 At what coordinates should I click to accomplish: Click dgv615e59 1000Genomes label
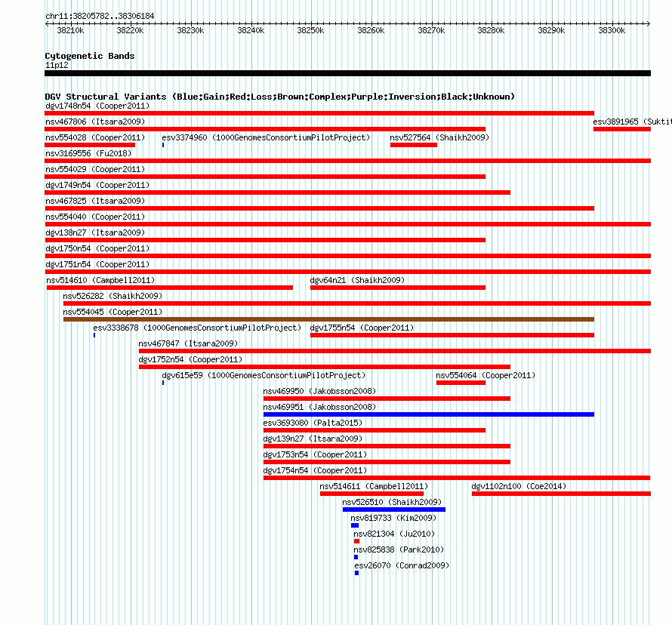[264, 375]
